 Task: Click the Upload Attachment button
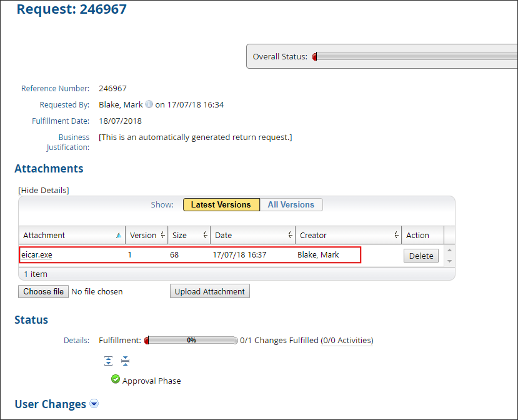(x=209, y=291)
